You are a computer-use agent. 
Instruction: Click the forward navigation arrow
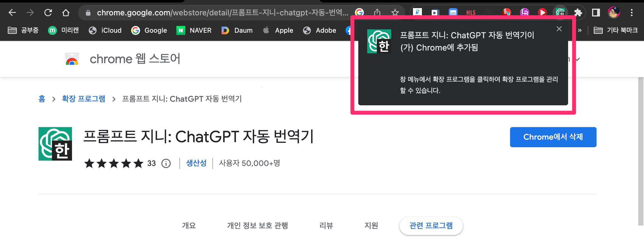pos(30,13)
